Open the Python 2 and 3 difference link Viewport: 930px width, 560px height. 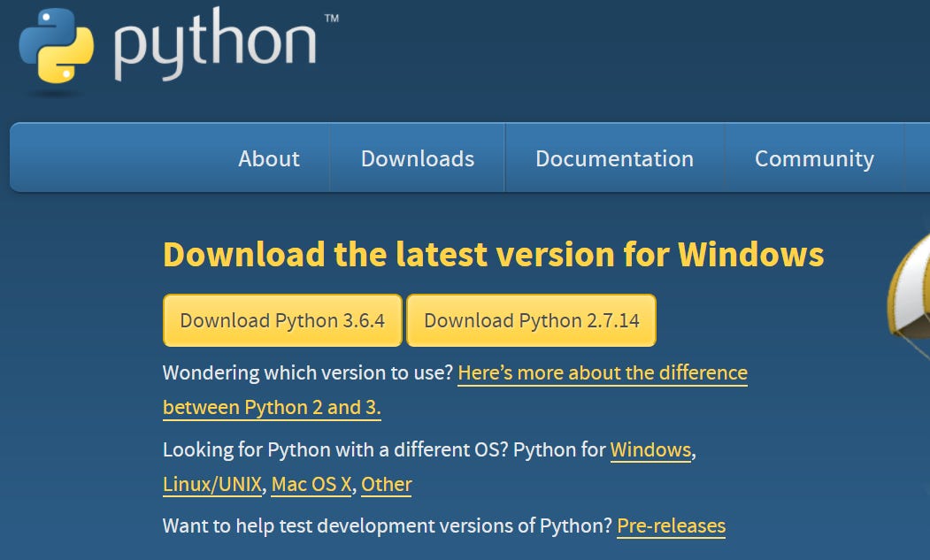coord(603,372)
